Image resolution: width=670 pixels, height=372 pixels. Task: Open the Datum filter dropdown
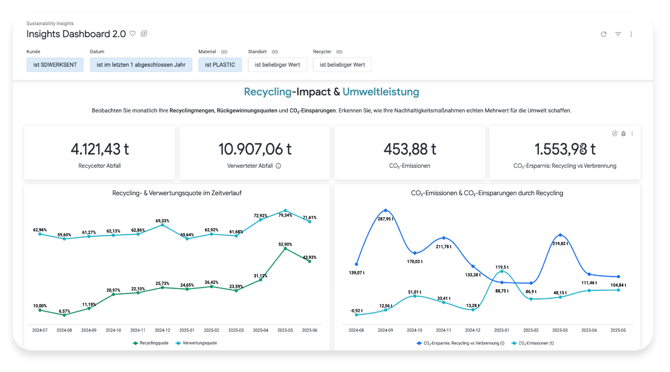pos(141,65)
